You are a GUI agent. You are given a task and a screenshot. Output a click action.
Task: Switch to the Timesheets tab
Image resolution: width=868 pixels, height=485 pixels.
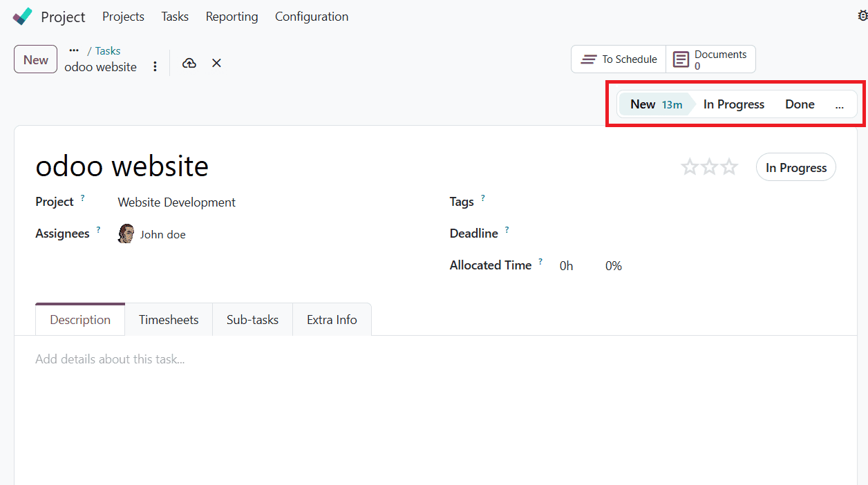(x=169, y=320)
